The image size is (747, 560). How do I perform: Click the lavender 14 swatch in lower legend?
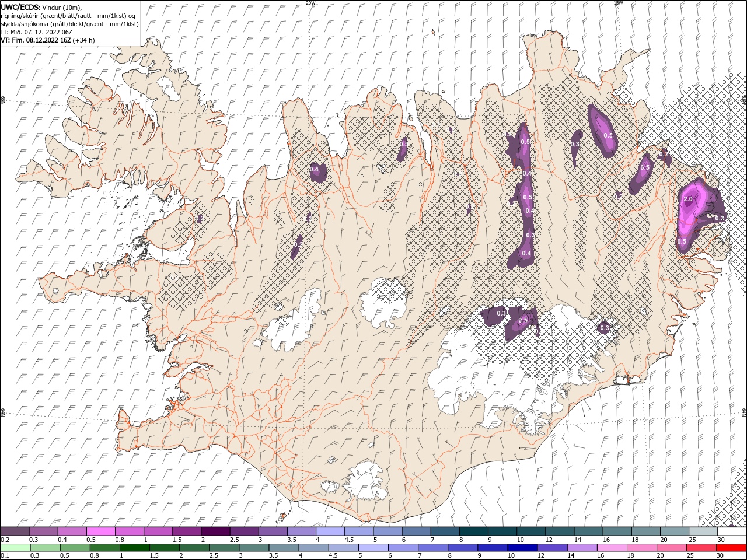(581, 548)
